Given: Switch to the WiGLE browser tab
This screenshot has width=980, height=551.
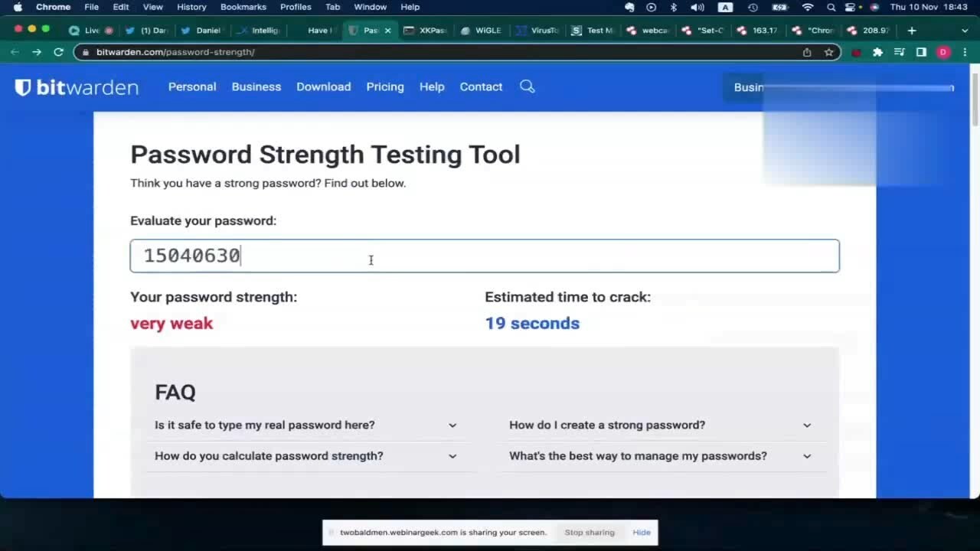Looking at the screenshot, I should coord(482,31).
